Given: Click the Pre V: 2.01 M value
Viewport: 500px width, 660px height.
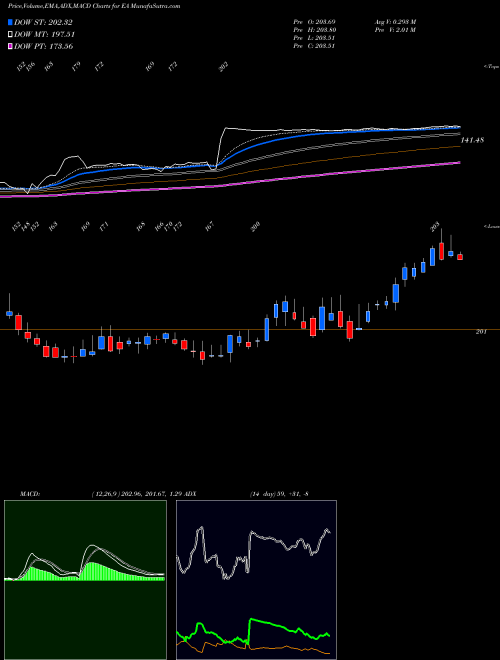Looking at the screenshot, I should (x=395, y=29).
